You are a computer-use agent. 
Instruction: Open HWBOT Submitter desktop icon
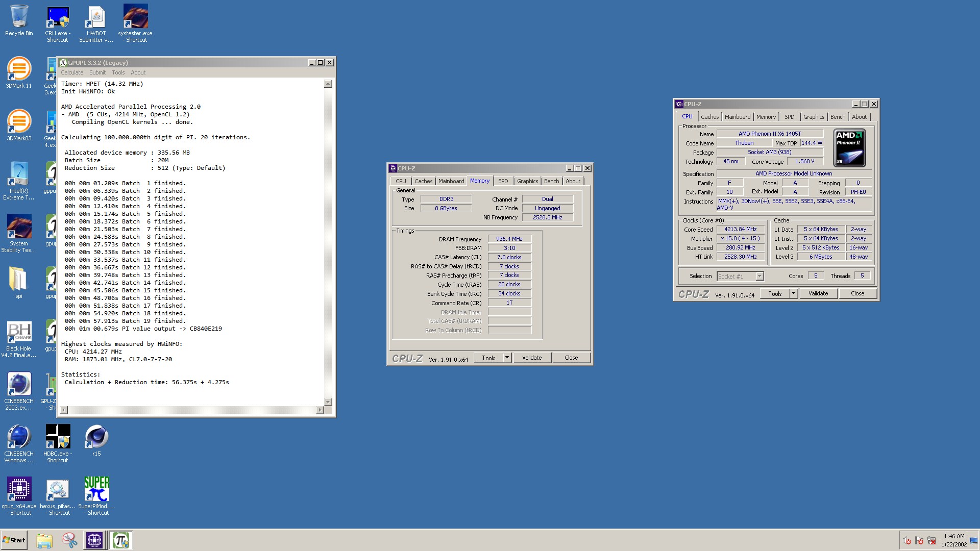tap(96, 23)
